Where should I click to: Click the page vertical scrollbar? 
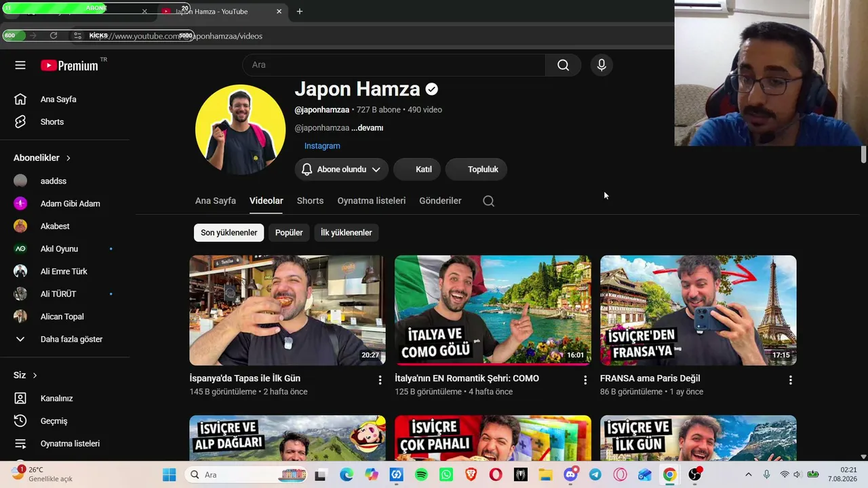863,155
